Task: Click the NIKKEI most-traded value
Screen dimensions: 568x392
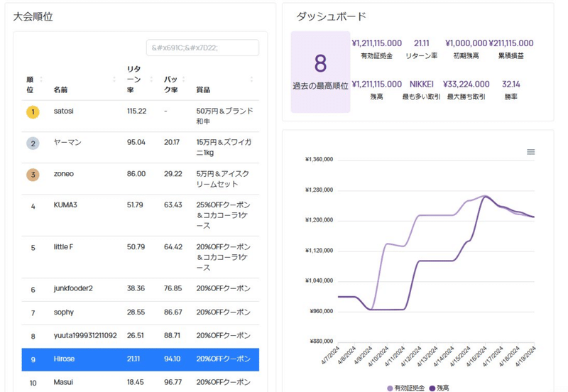Action: [422, 84]
